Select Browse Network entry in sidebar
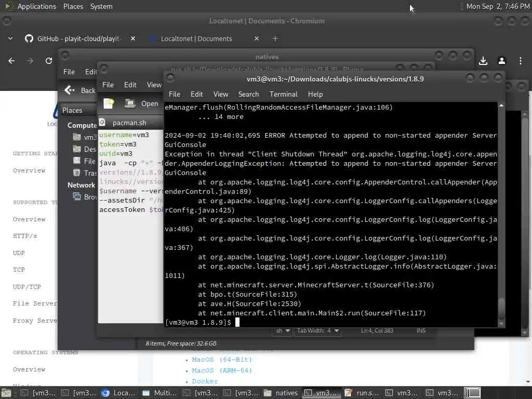 pos(85,197)
